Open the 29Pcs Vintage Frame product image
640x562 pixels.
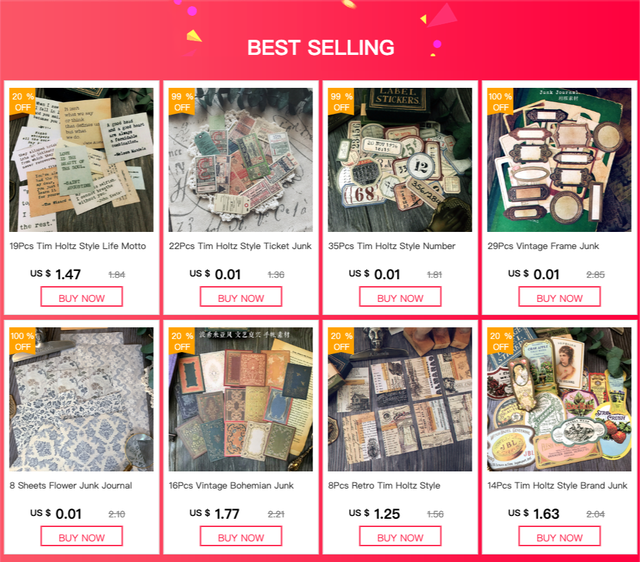pos(559,160)
